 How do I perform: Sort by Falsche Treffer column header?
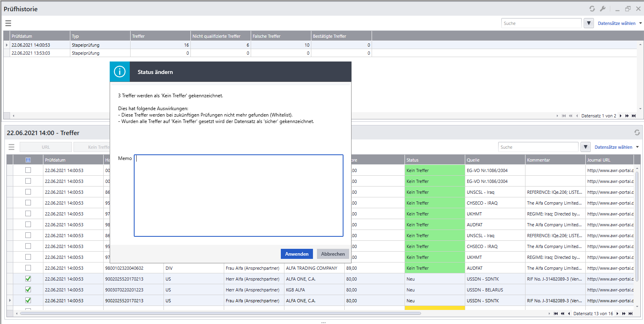[280, 36]
